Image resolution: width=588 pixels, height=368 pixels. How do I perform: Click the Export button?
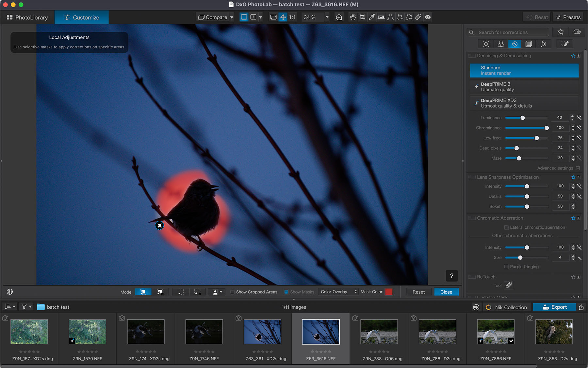tap(554, 307)
